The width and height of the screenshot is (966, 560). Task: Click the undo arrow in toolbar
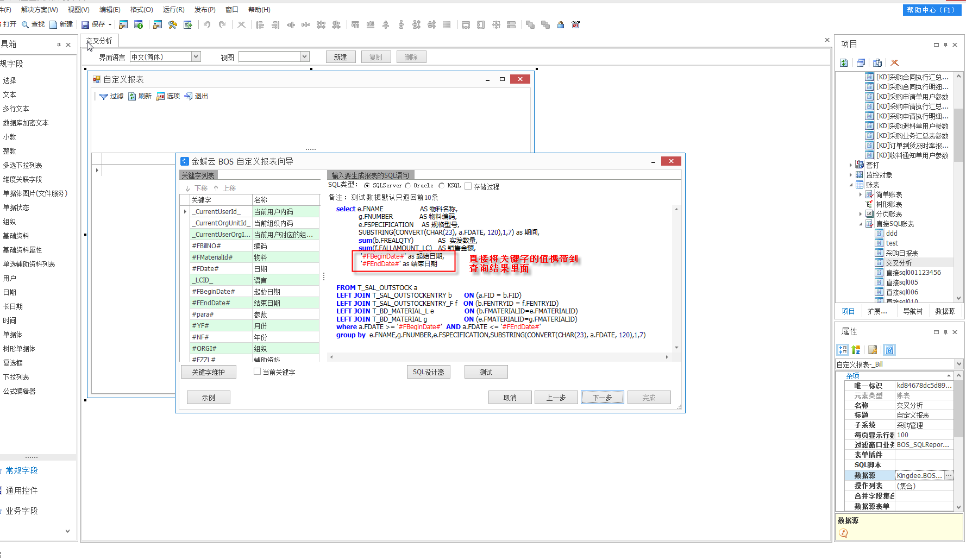pyautogui.click(x=207, y=24)
